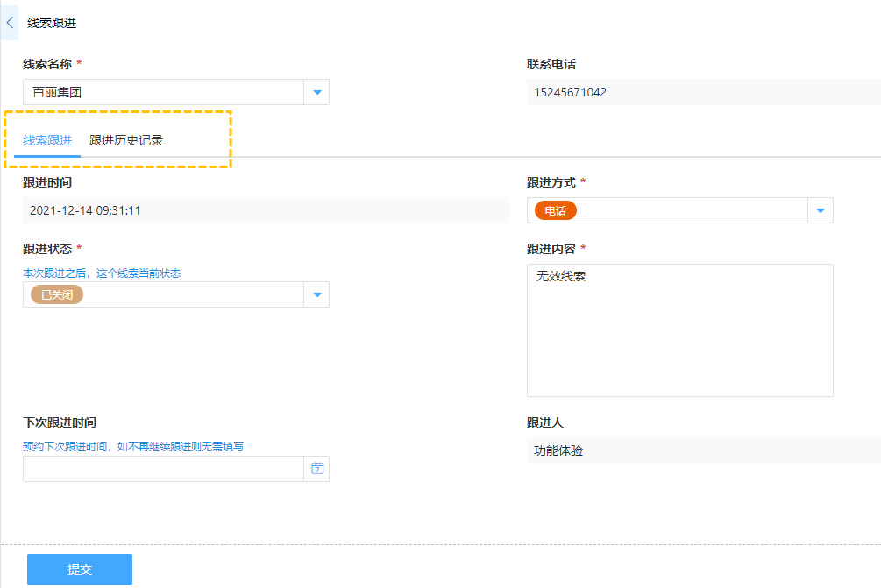Click the back chevron icon
The image size is (881, 588).
10,23
